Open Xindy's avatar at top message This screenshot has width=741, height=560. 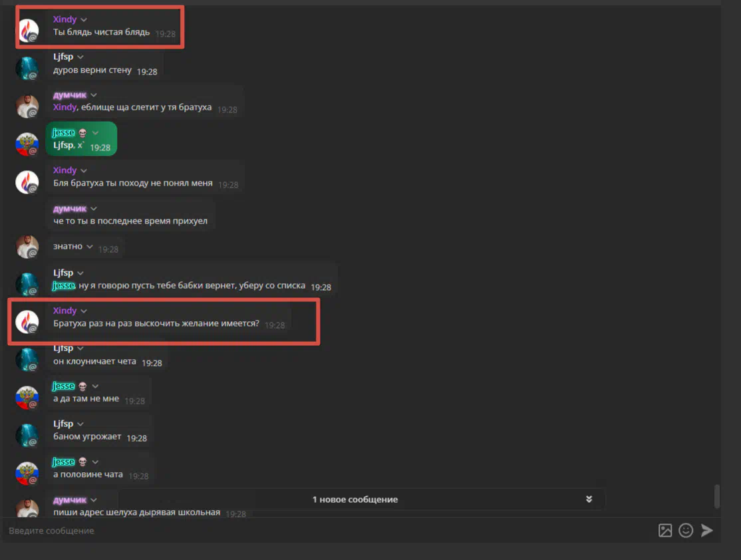27,30
